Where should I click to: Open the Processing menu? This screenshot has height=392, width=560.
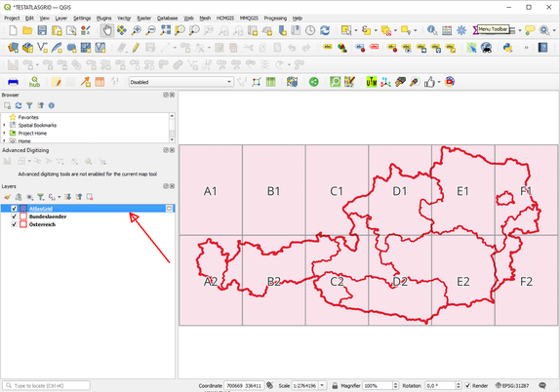click(x=275, y=19)
